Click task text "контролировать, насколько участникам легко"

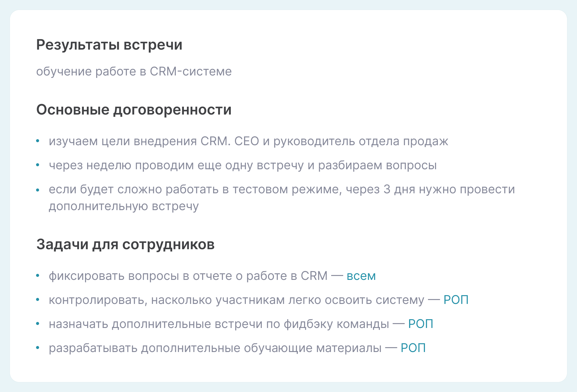pyautogui.click(x=236, y=300)
